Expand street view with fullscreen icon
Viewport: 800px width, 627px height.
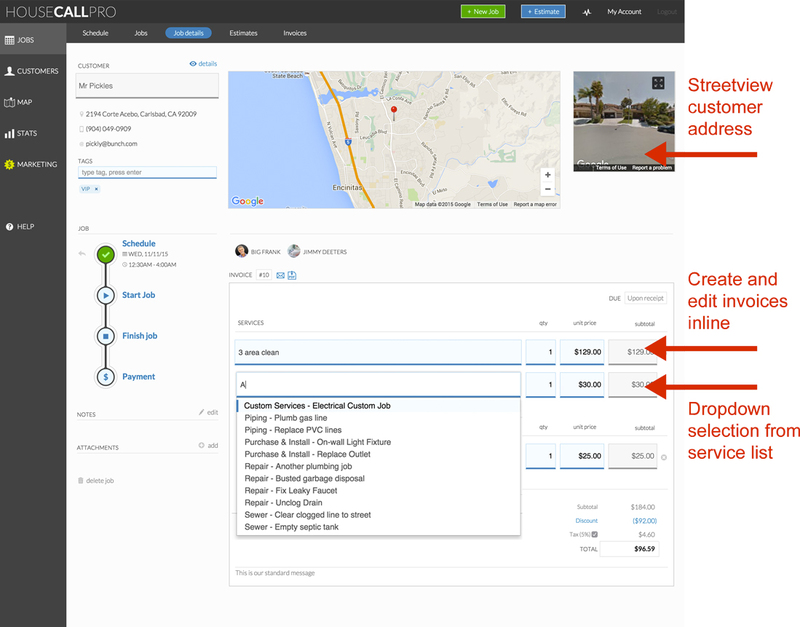click(x=658, y=83)
